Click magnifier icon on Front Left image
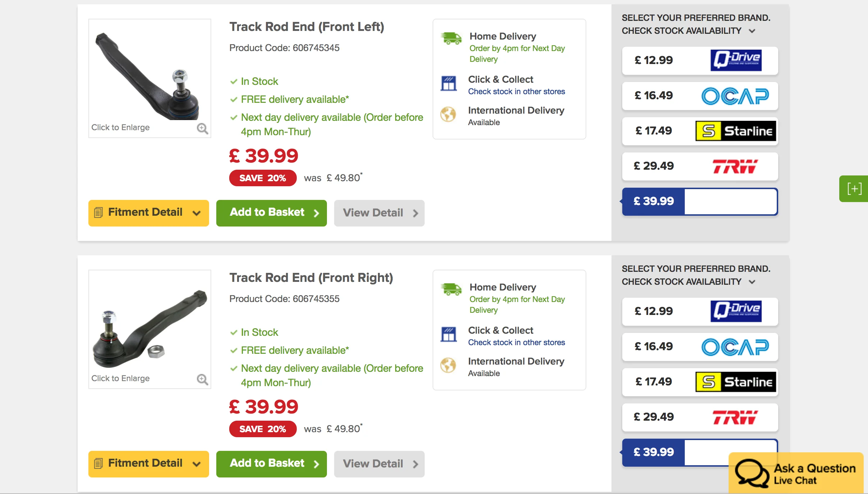This screenshot has height=494, width=868. tap(202, 128)
